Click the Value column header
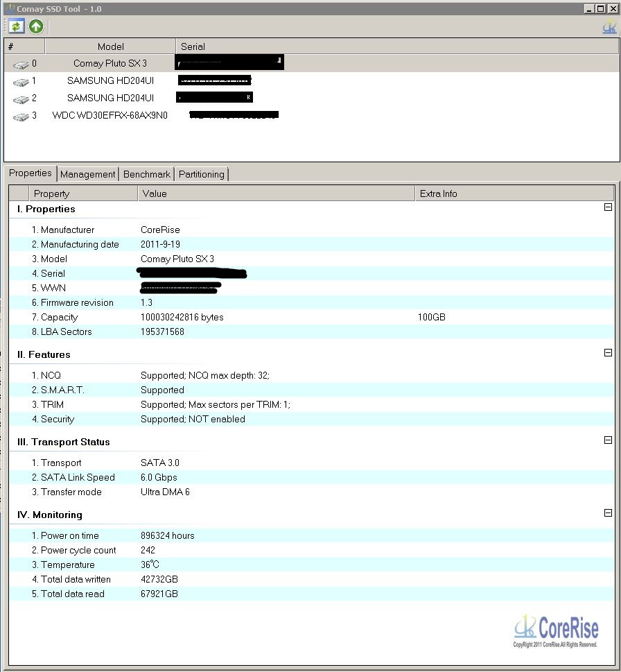 [x=277, y=193]
